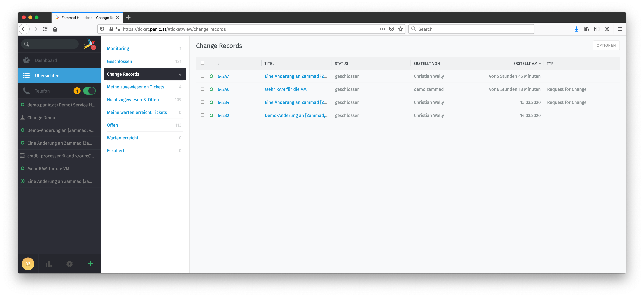Open admin settings gear icon
Image resolution: width=644 pixels, height=297 pixels.
[70, 264]
